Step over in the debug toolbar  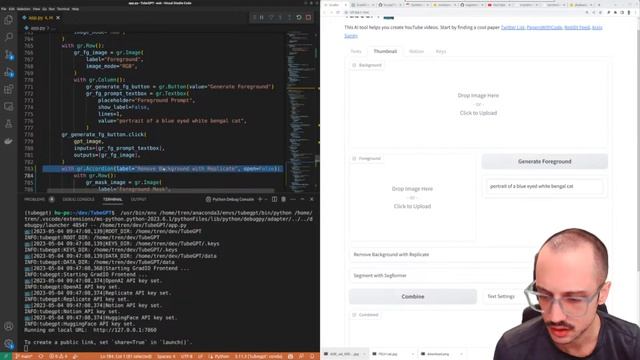(x=271, y=18)
